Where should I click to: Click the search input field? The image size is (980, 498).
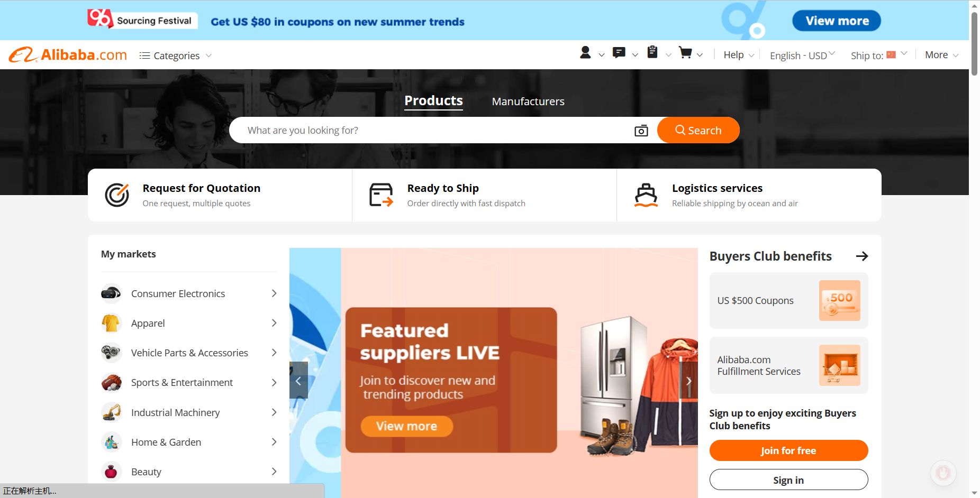coord(434,130)
